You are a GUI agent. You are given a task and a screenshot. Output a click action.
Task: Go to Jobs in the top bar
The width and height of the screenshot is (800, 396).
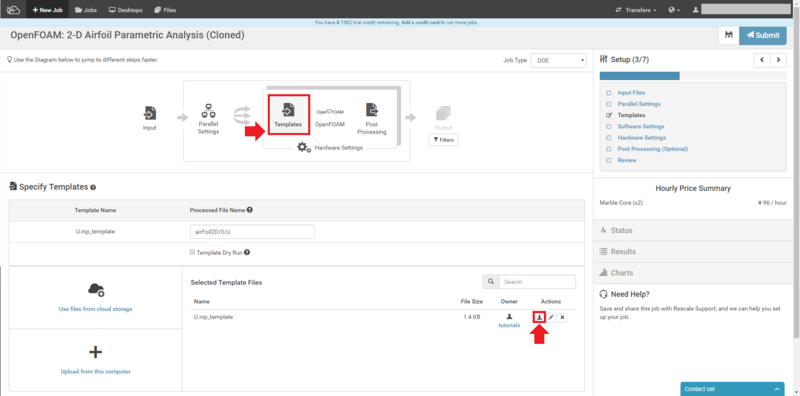[85, 10]
